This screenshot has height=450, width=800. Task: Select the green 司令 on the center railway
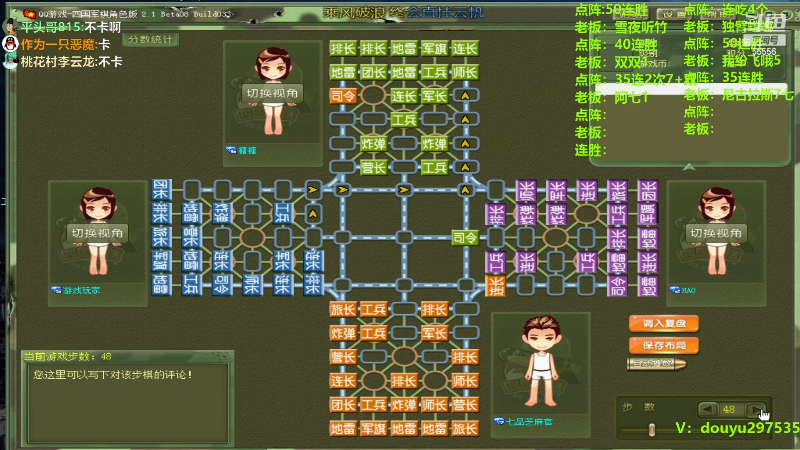pyautogui.click(x=465, y=237)
